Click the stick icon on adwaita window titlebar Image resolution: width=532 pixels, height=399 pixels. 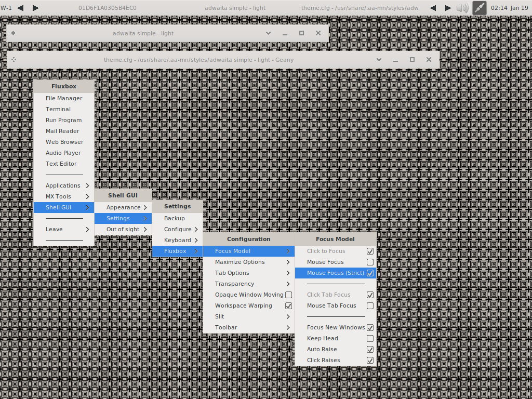click(x=13, y=33)
